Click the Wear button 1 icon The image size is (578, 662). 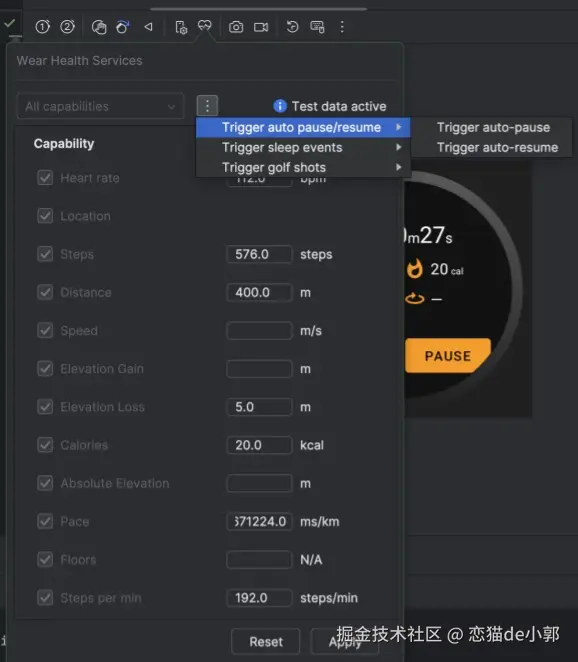(x=42, y=27)
